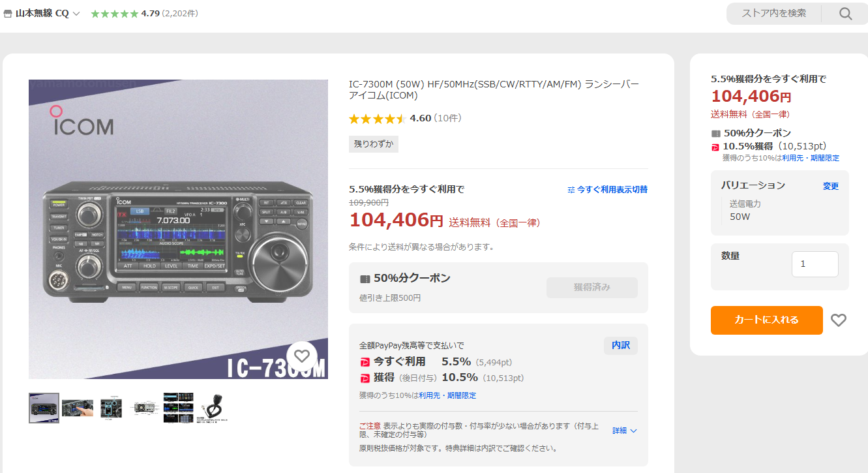
Task: Click the store search magnifier icon
Action: 846,14
